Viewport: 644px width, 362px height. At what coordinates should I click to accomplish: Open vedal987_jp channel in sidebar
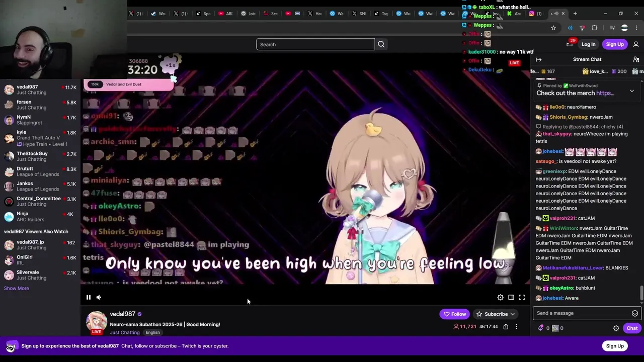point(40,245)
